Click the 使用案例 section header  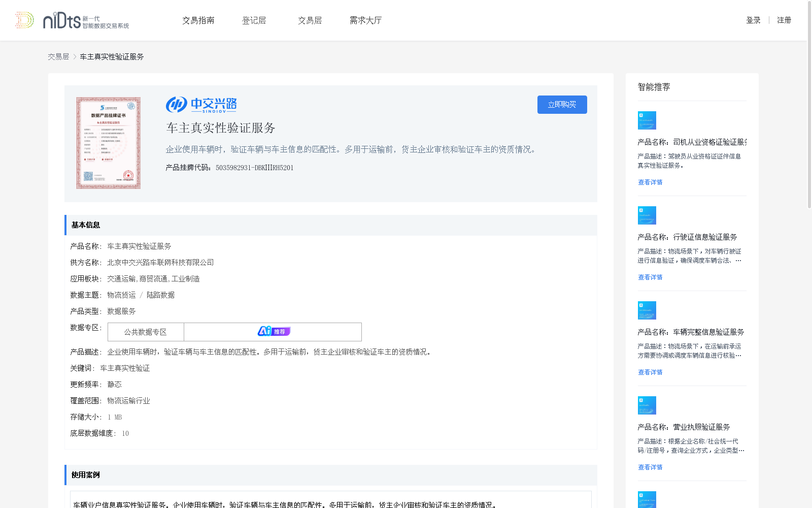tap(331, 475)
